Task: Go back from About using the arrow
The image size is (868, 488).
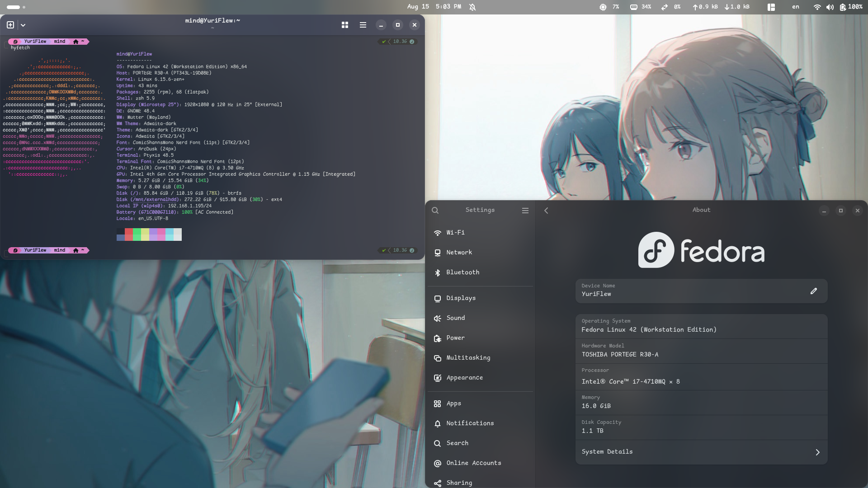Action: pyautogui.click(x=546, y=210)
